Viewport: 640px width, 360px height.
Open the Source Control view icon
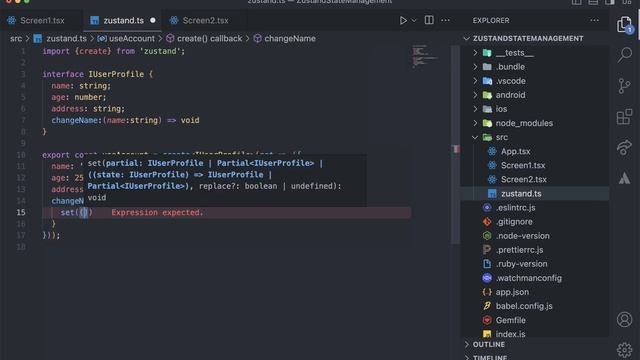(x=624, y=86)
